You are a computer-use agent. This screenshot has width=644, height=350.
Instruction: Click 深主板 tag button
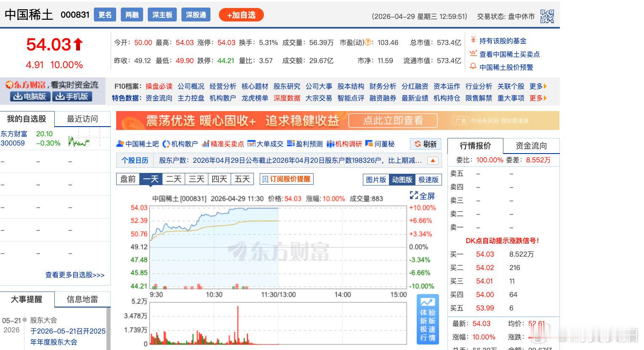[162, 15]
